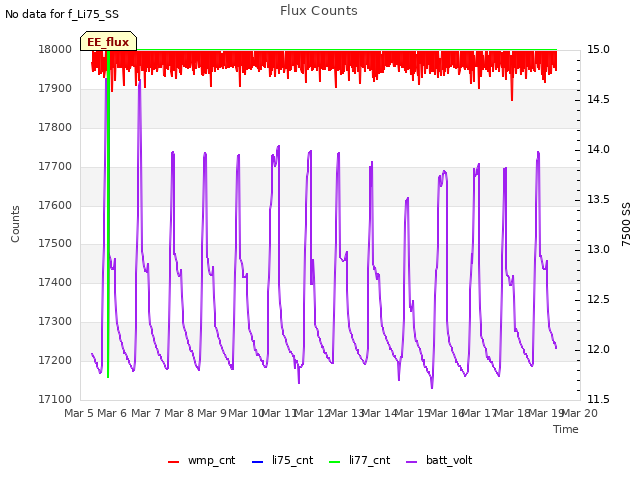
Task: Click the 15.0 tick on right axis
Action: pos(598,49)
